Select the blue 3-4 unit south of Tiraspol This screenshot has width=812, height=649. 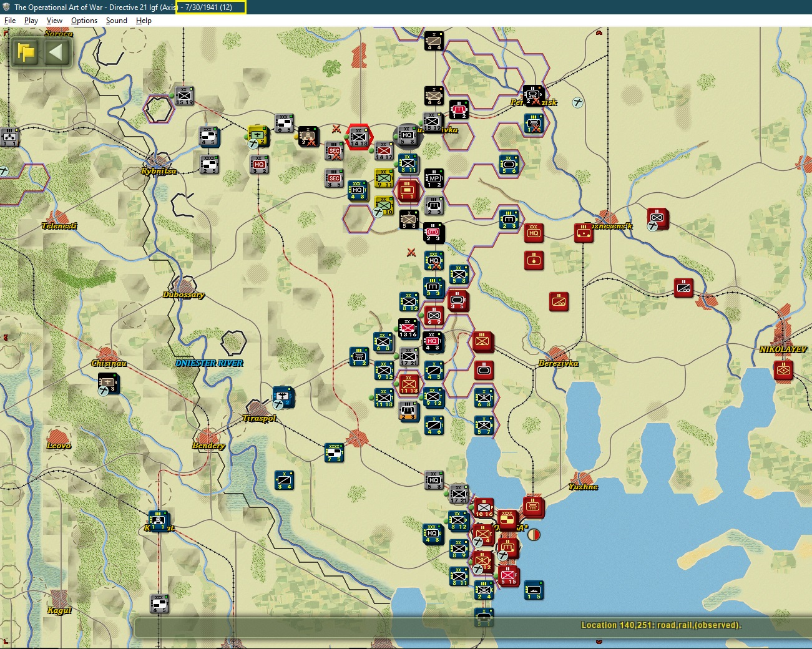click(284, 481)
